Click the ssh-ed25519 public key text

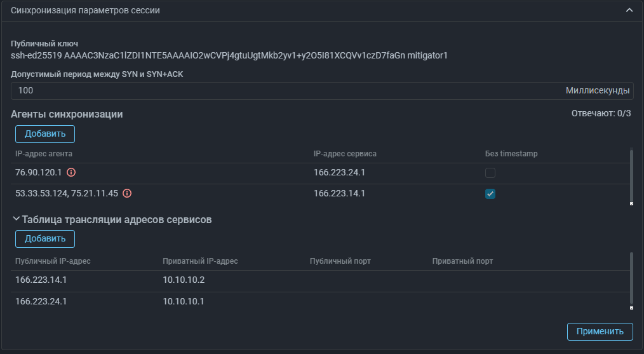click(x=229, y=55)
